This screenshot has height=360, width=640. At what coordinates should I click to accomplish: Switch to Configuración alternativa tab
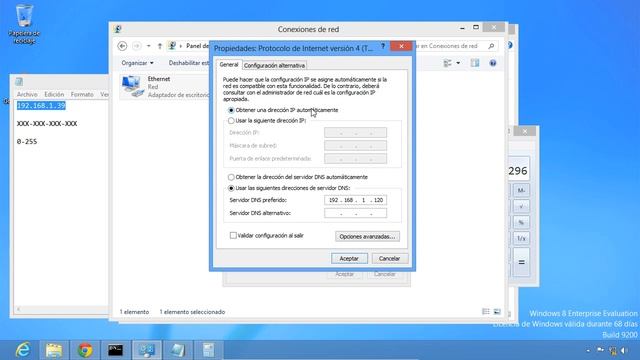click(274, 65)
